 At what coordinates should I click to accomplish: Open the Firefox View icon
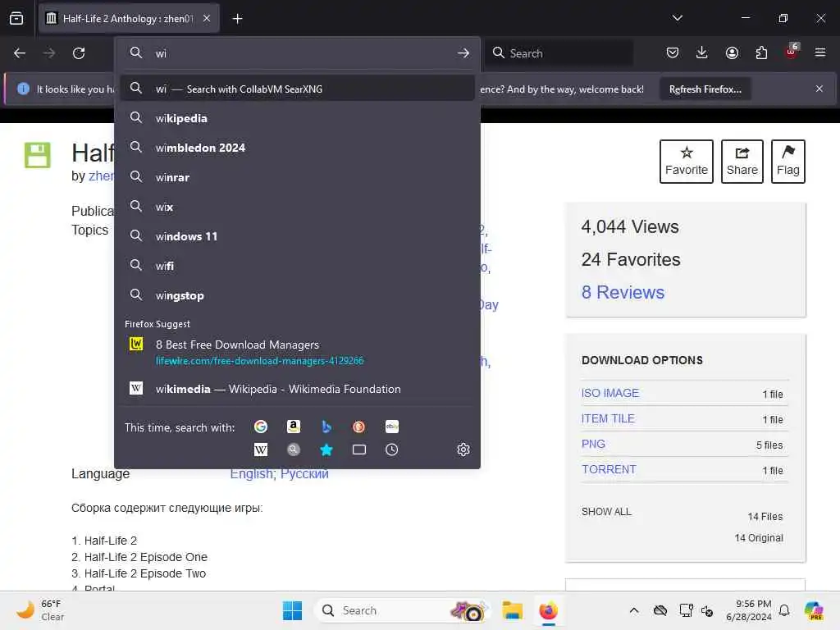tap(16, 18)
